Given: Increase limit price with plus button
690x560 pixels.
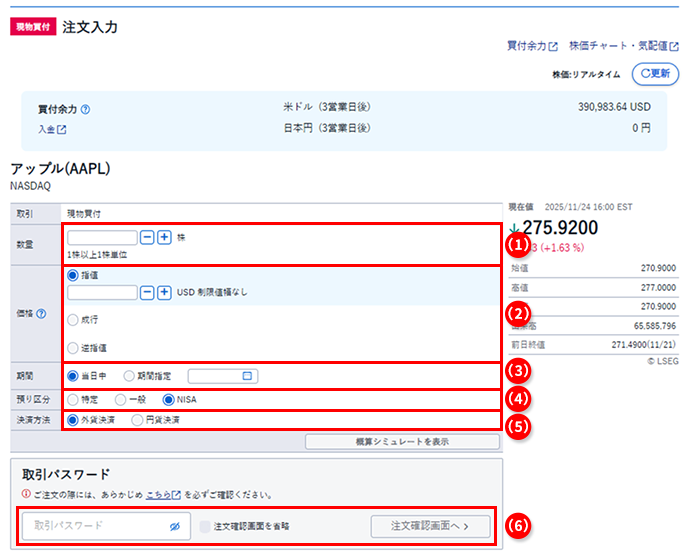Looking at the screenshot, I should coord(165,292).
